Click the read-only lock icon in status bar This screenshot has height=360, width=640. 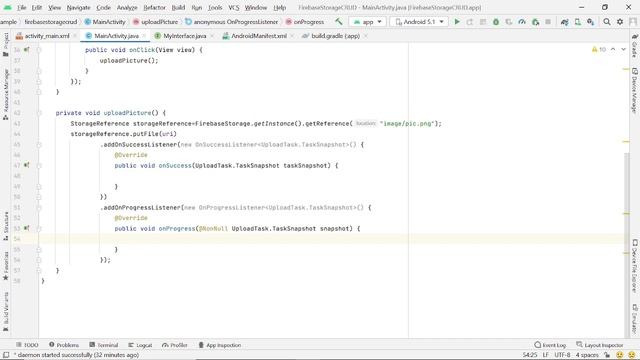click(x=607, y=355)
